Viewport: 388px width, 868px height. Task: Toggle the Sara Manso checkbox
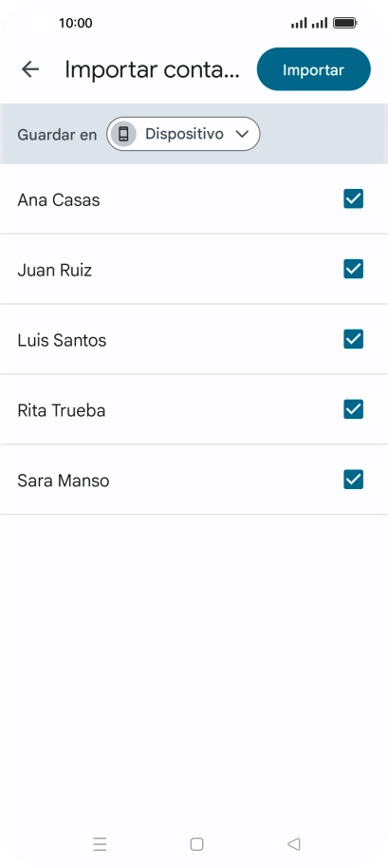pyautogui.click(x=354, y=480)
